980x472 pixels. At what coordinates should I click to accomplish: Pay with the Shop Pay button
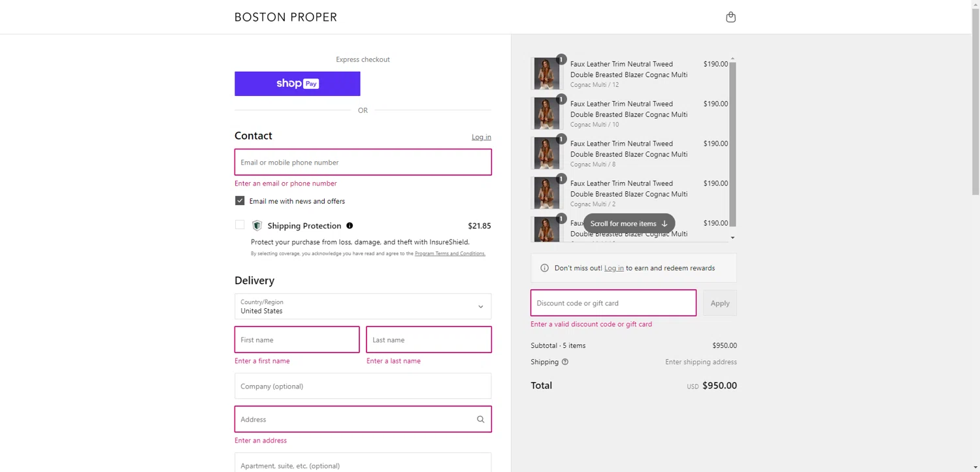[297, 84]
